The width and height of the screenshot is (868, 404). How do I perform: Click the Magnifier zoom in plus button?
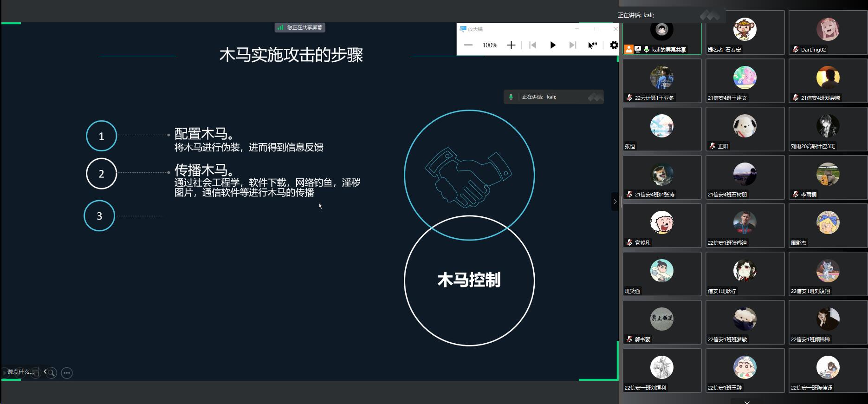[x=511, y=45]
